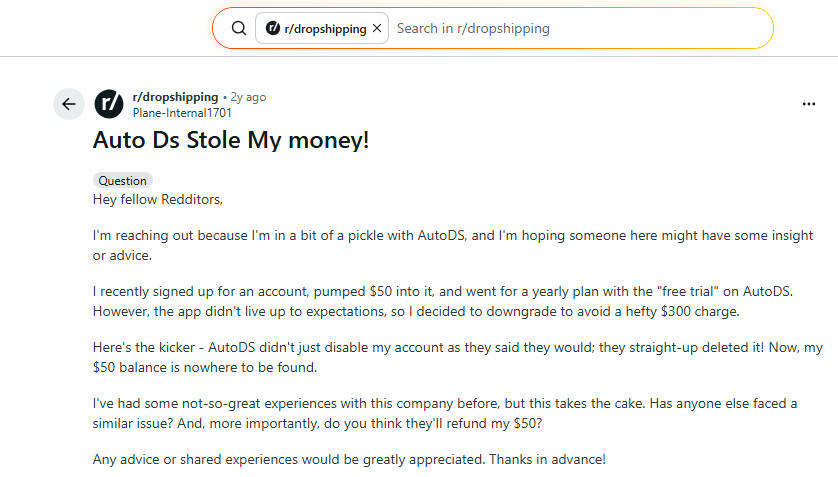The width and height of the screenshot is (838, 477).
Task: Open the Plane-Internal1701 user profile
Action: [x=182, y=113]
